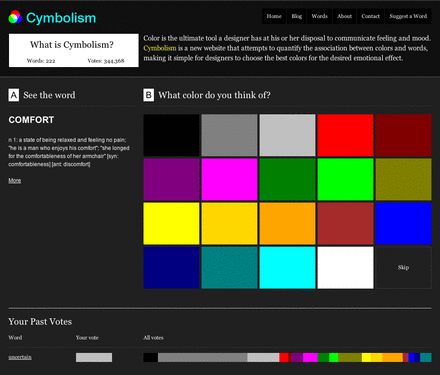Screen dimensions: 440x375
Task: Vote with the bright red swatch
Action: click(x=345, y=135)
